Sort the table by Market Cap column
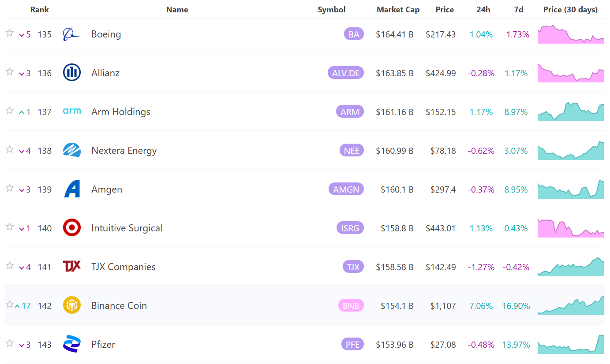 tap(398, 10)
